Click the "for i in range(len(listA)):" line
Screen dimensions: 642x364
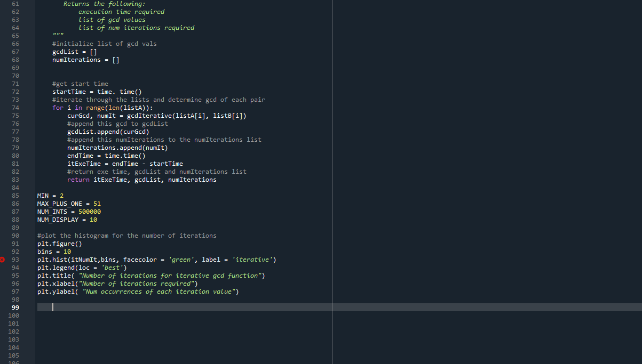click(102, 108)
